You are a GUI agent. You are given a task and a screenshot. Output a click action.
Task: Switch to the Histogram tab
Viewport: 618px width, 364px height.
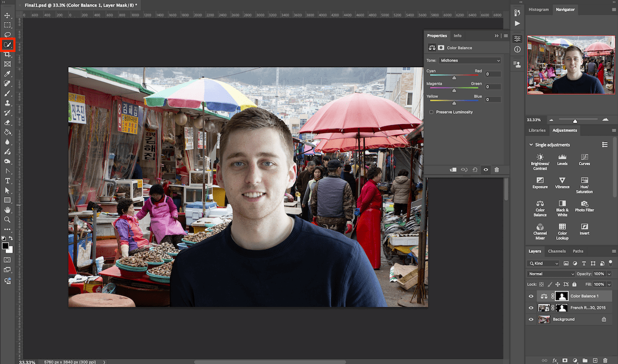pyautogui.click(x=539, y=9)
